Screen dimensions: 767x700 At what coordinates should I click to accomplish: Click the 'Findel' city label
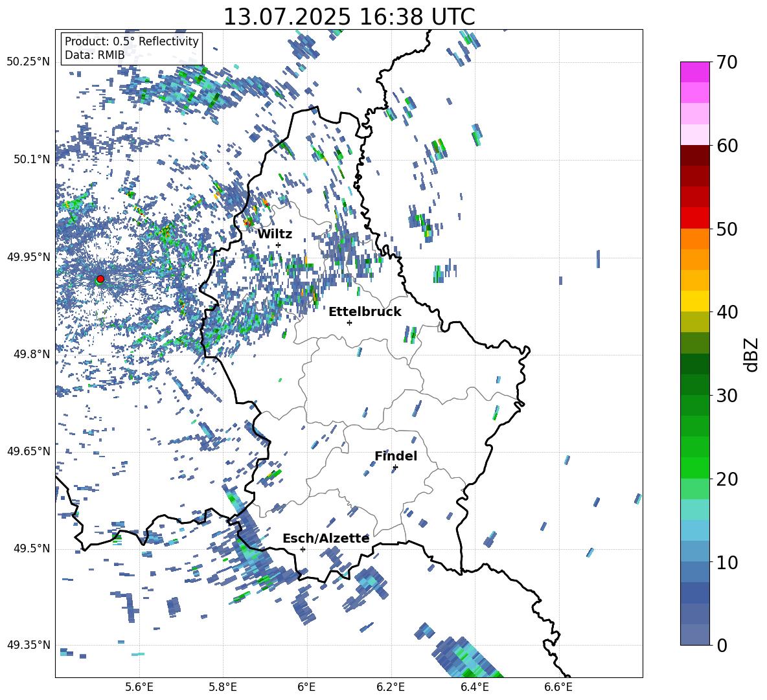coord(396,456)
